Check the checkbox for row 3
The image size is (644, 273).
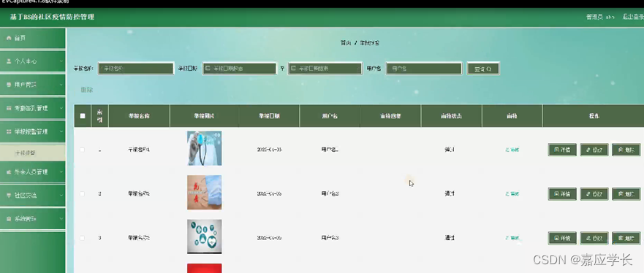click(x=82, y=238)
